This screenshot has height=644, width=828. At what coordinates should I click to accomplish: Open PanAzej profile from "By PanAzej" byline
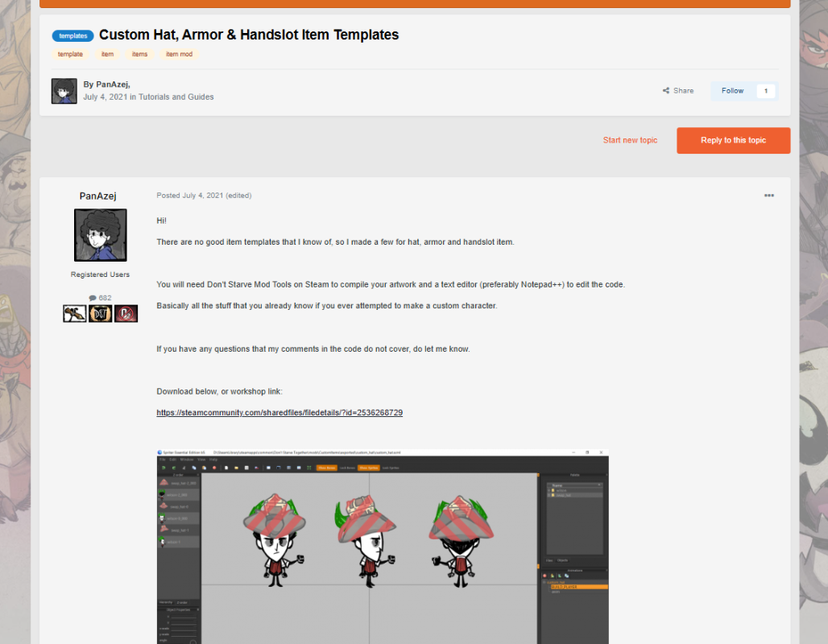coord(113,85)
